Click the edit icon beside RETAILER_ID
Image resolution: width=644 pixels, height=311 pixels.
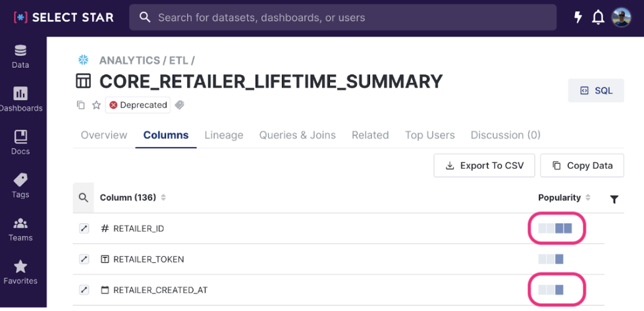click(x=84, y=229)
